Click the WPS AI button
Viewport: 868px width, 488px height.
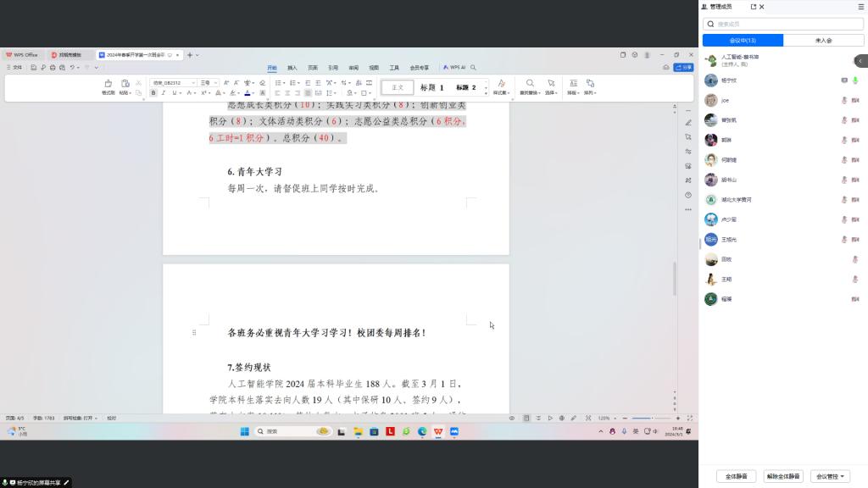click(x=455, y=67)
